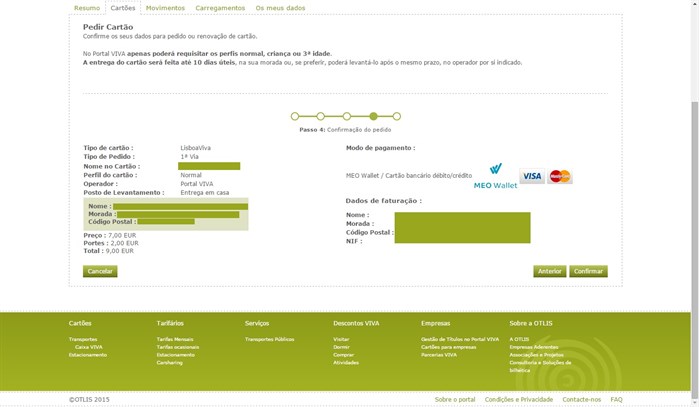Switch to the Carregamentos tab
This screenshot has width=699, height=407.
click(220, 8)
